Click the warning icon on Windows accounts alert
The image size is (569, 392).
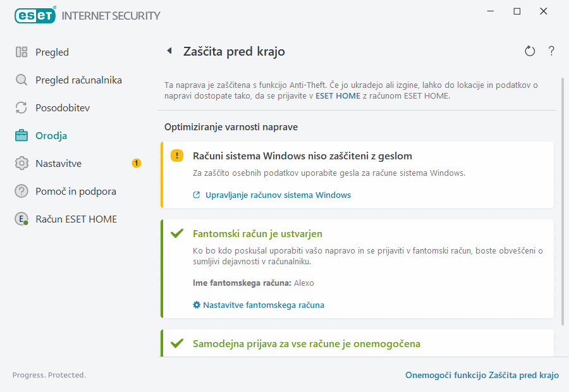coord(177,154)
